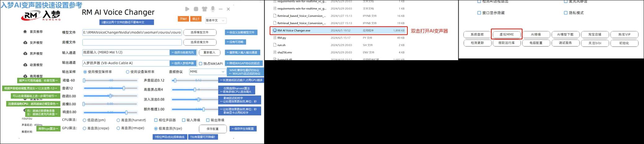Select 低延迟(pm) CPU algorithm
The height and width of the screenshot is (144, 644).
84,120
